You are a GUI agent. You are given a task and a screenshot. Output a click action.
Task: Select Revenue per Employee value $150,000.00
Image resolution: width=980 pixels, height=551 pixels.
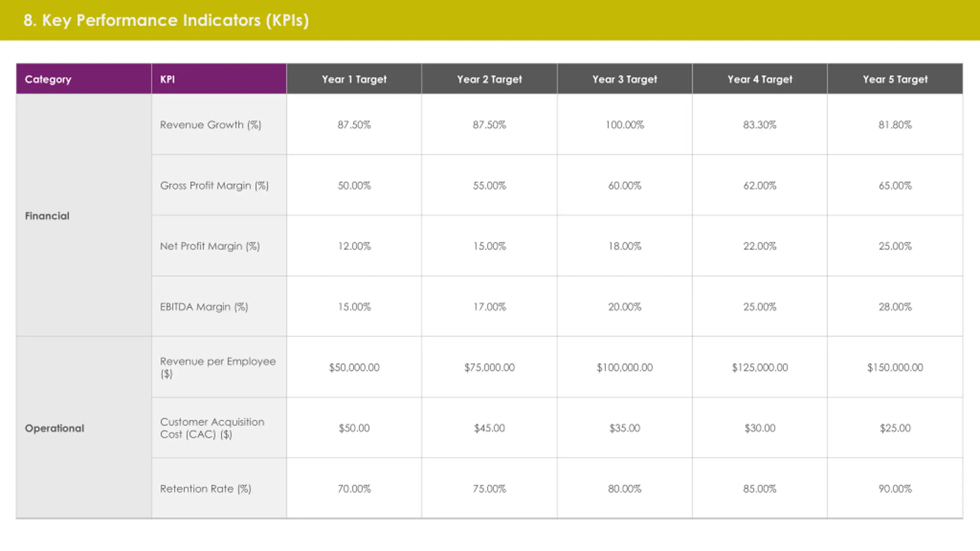point(895,367)
